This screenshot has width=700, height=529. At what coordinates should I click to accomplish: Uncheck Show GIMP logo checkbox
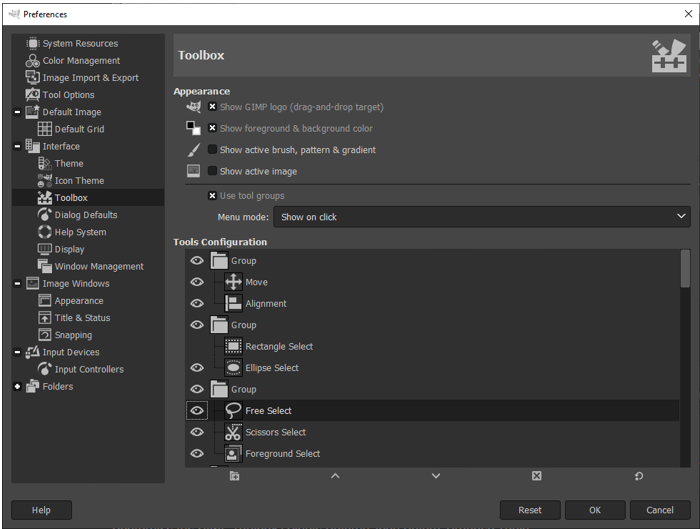click(212, 107)
